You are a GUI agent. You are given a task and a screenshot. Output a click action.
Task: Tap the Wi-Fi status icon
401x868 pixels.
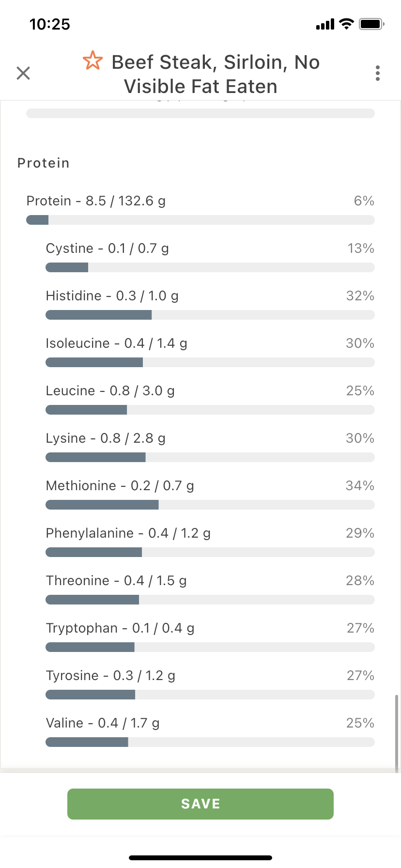click(x=346, y=24)
